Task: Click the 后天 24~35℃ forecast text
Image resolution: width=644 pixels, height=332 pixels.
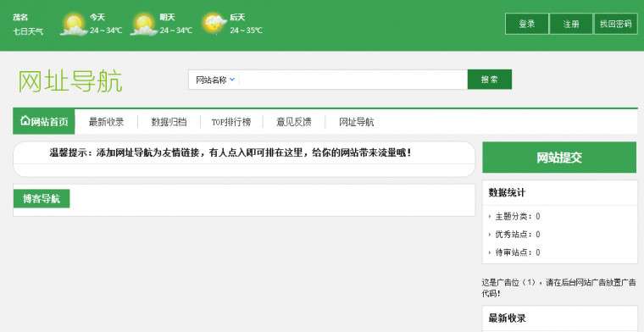Action: [x=246, y=24]
